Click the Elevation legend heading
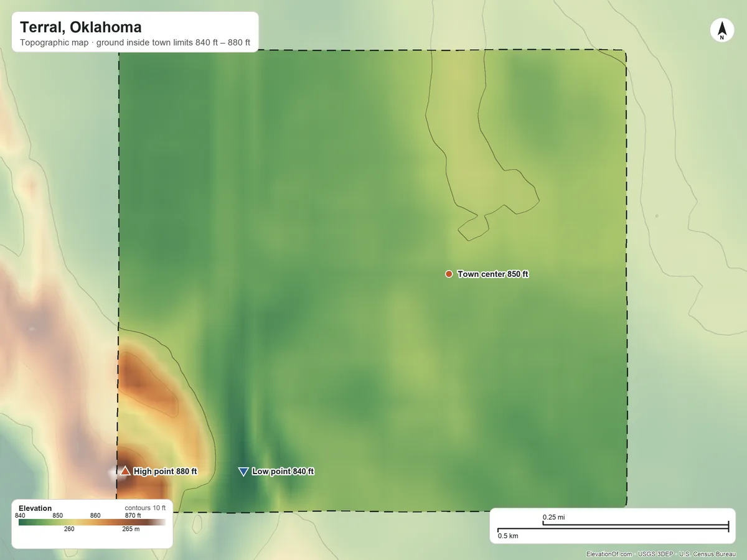The height and width of the screenshot is (560, 747). coord(35,508)
